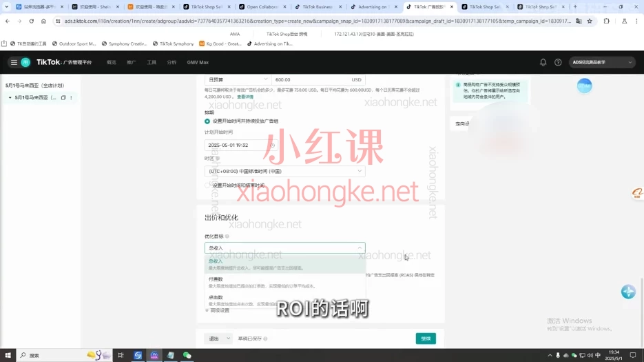Open GMV Max in top navigation
This screenshot has height=362, width=644.
pos(198,62)
